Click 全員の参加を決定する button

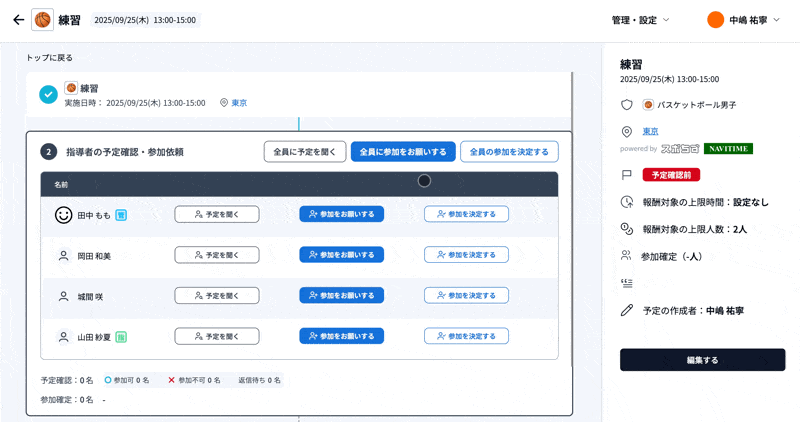click(509, 152)
